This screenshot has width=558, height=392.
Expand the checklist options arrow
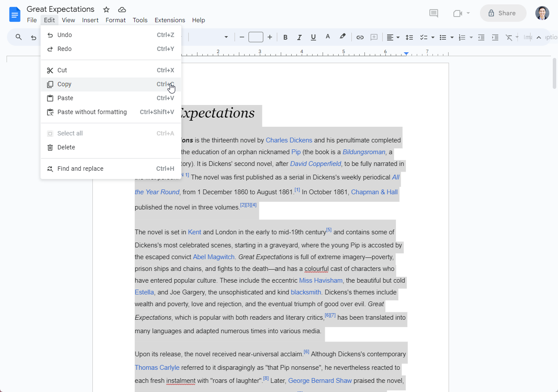tap(432, 37)
